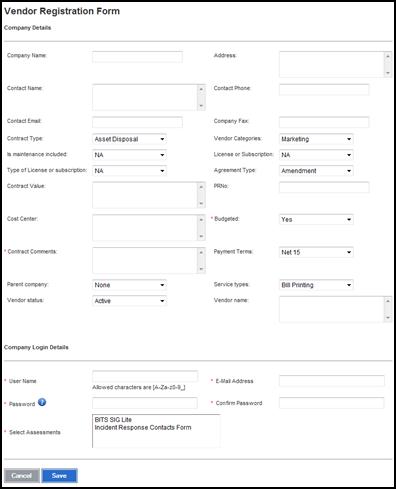This screenshot has width=396, height=489.
Task: Open the Service types dropdown
Action: point(316,285)
